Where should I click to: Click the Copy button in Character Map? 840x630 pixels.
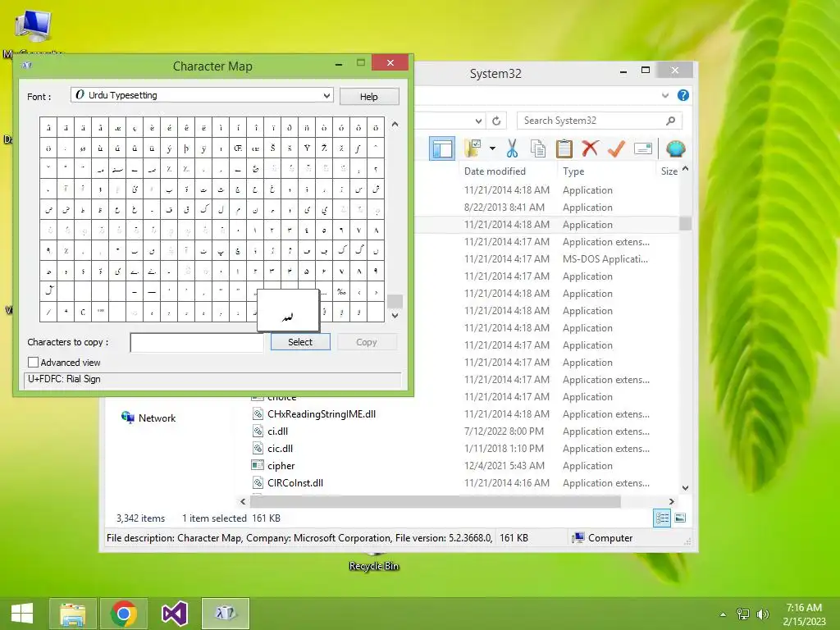(367, 342)
